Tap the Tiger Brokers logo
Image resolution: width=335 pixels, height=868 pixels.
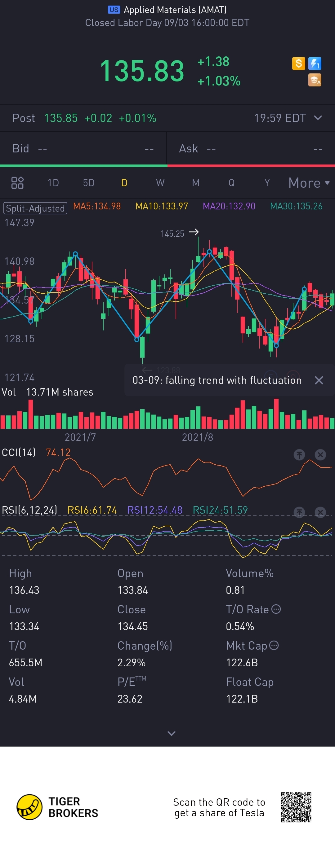(x=57, y=807)
